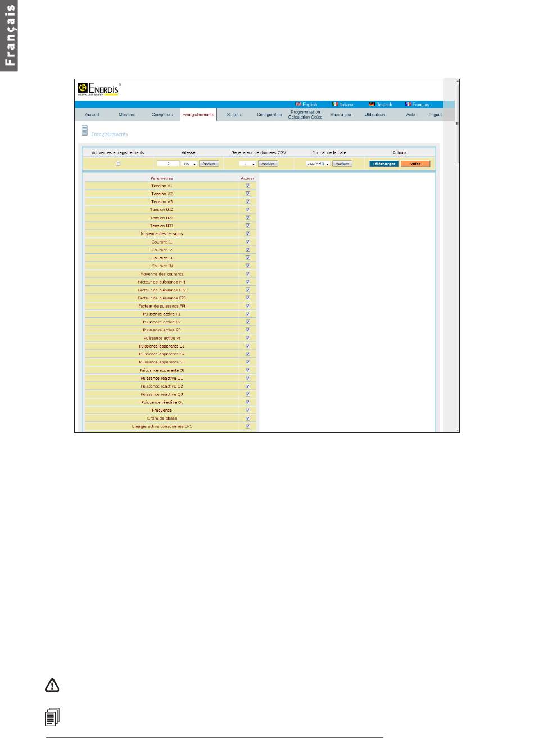
Task: Open the Mesures tab
Action: [x=127, y=115]
